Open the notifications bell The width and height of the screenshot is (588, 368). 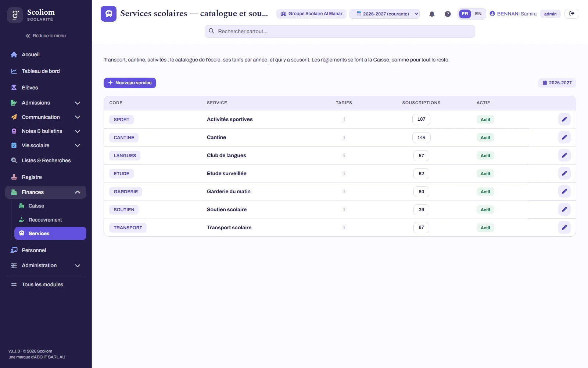(432, 14)
